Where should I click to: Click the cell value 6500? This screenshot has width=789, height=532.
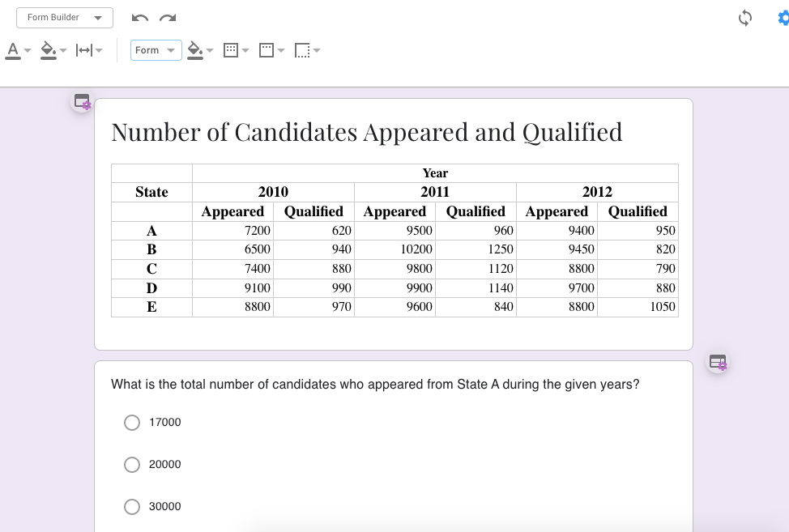pos(258,249)
